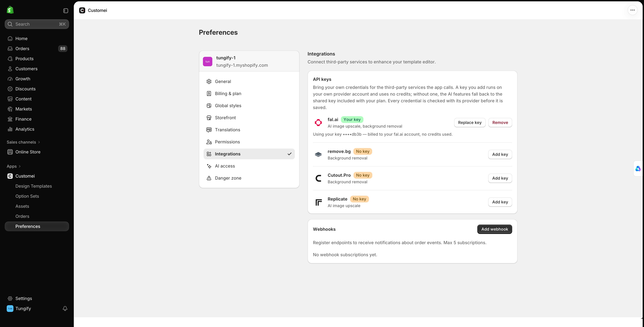Click the Products tag icon

point(10,59)
